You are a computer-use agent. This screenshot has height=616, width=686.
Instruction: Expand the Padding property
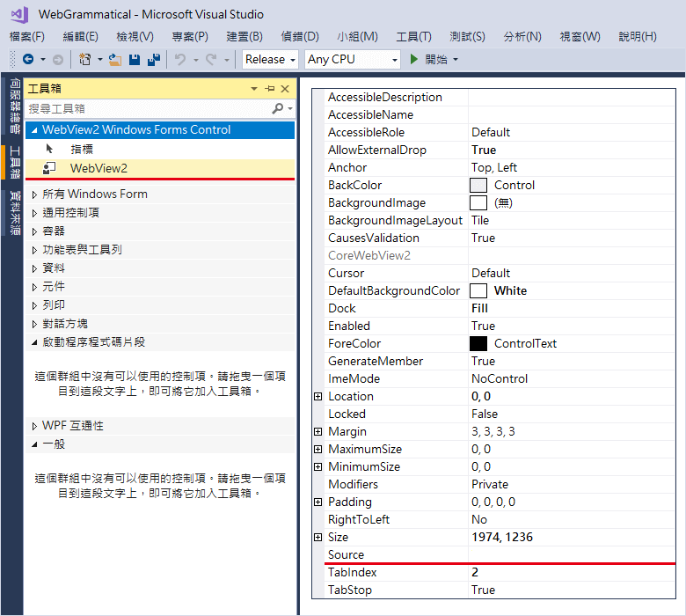pos(318,502)
